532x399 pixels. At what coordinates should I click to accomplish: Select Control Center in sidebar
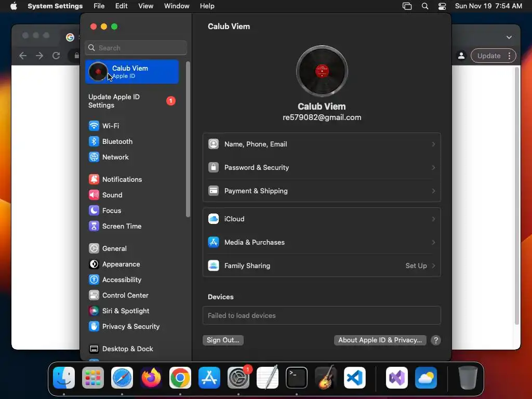132,296
